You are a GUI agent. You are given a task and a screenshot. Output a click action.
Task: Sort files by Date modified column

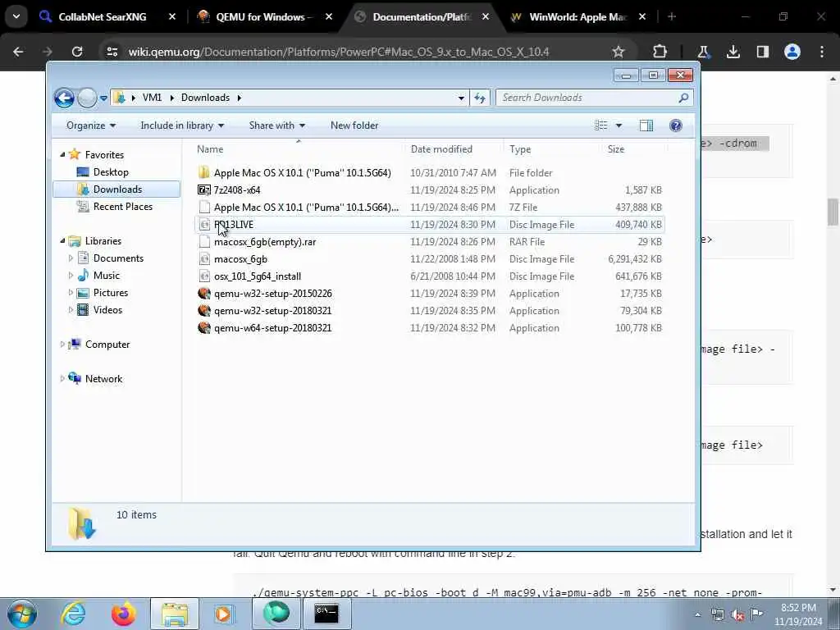pos(441,149)
